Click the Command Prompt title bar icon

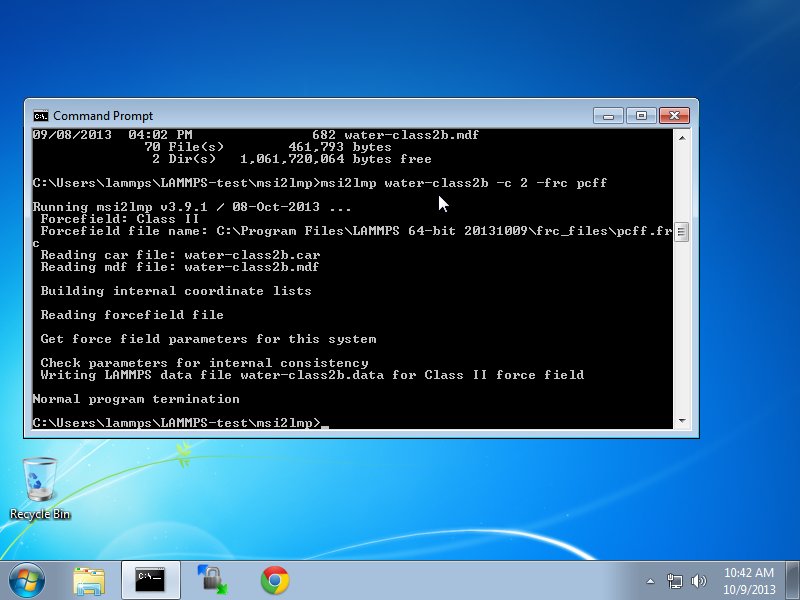(x=41, y=116)
